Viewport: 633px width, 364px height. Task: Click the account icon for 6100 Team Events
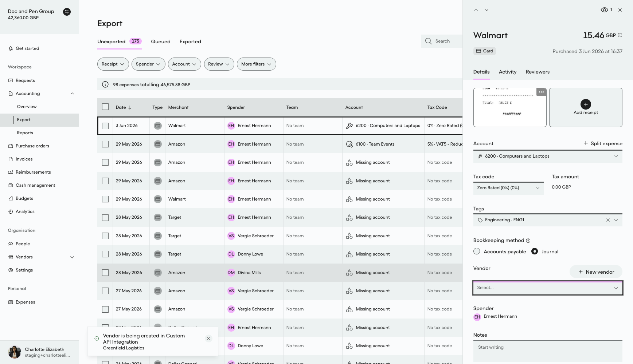(x=349, y=144)
